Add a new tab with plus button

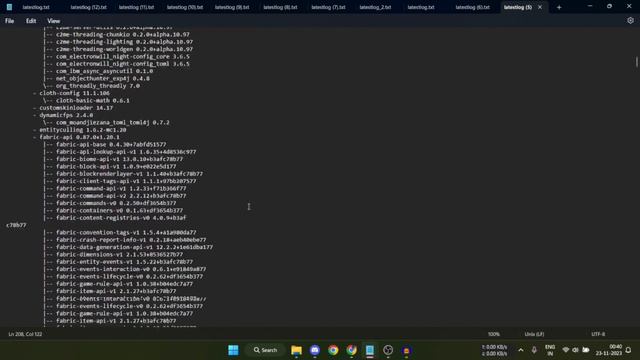(559, 7)
